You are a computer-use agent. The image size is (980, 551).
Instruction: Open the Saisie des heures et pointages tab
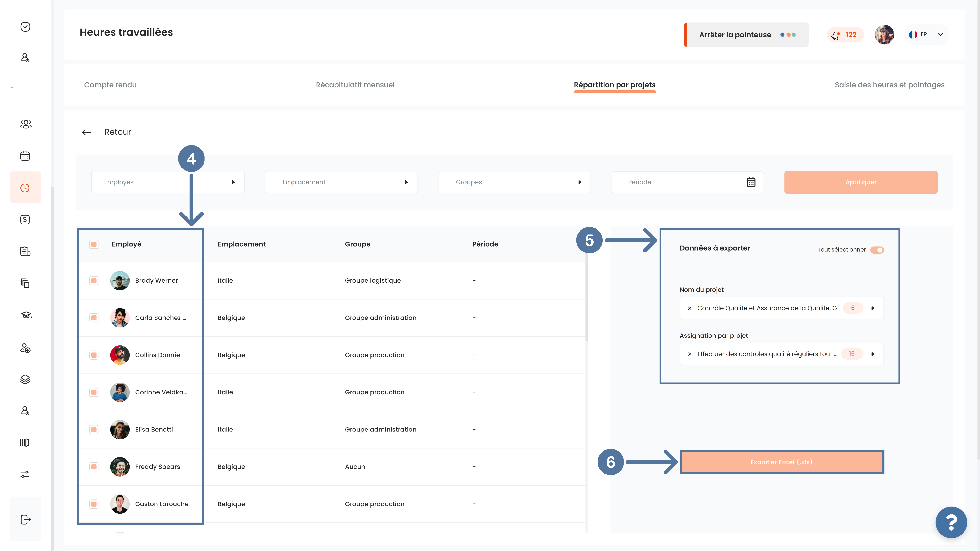(x=890, y=85)
